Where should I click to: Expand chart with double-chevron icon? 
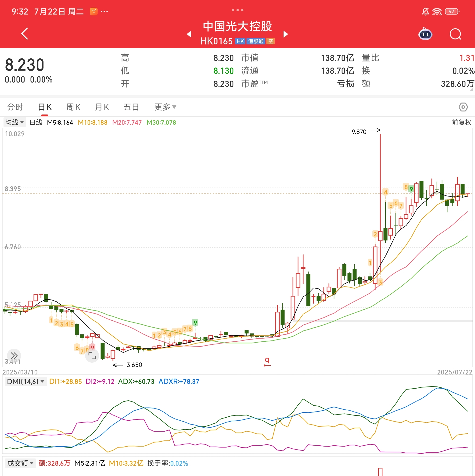coord(14,355)
